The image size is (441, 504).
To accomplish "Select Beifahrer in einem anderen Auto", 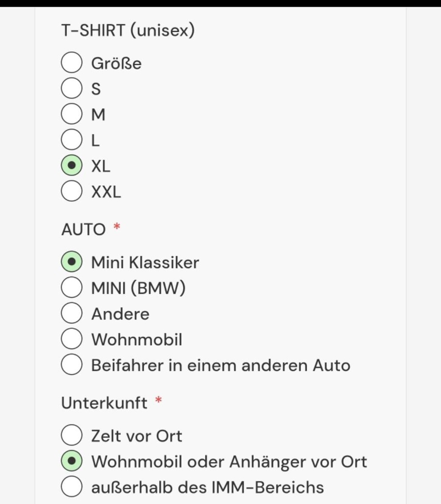I will [x=72, y=365].
